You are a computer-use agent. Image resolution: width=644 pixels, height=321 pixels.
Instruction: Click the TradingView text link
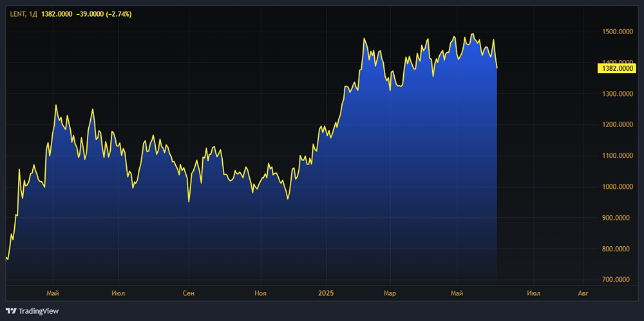(x=39, y=311)
